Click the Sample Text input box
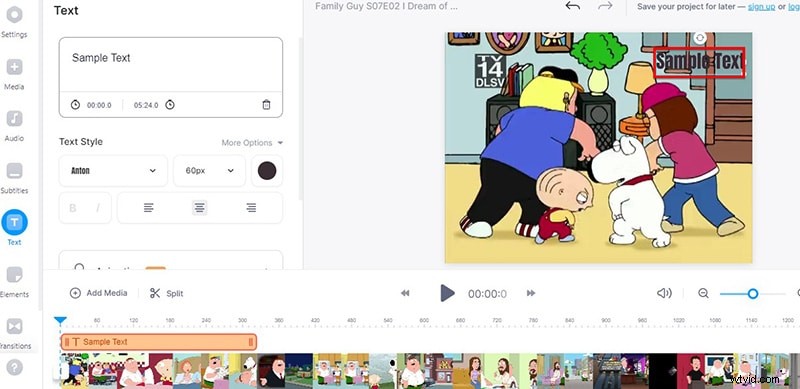Screen dimensions: 800x389 tap(171, 65)
